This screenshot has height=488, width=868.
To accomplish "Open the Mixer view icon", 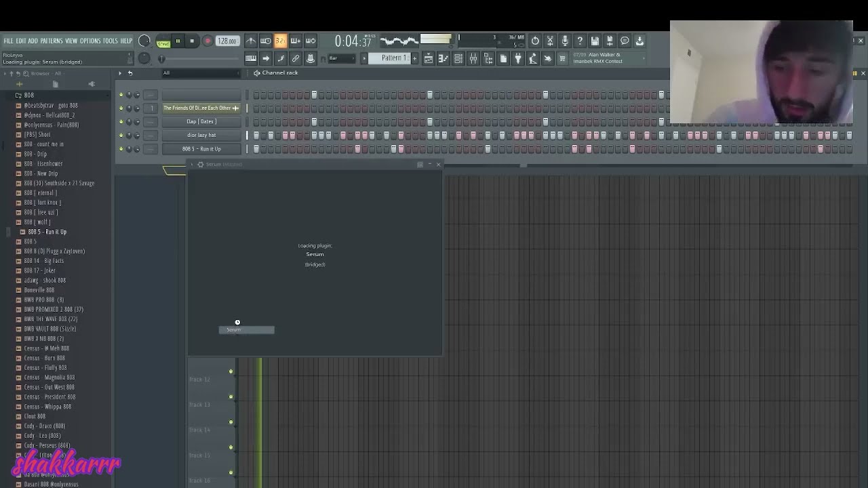I will point(473,58).
